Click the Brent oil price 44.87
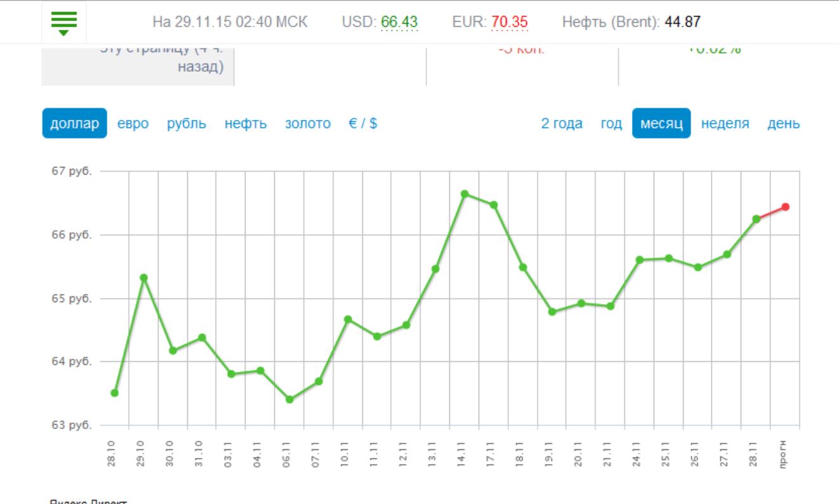Image resolution: width=839 pixels, height=504 pixels. tap(682, 22)
